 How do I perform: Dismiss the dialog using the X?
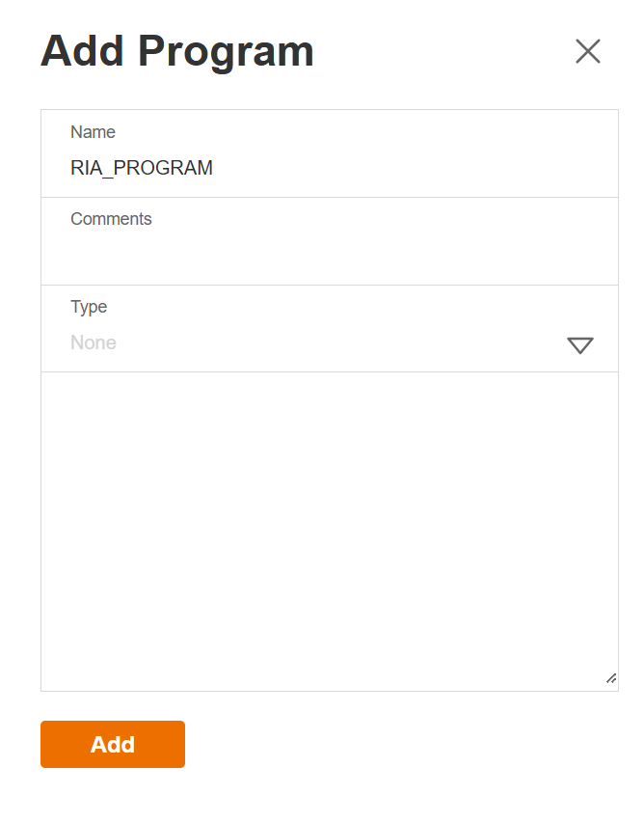[588, 51]
